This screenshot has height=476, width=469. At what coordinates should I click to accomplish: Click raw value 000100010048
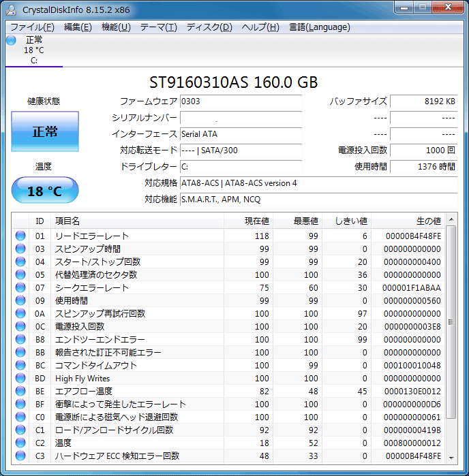click(412, 366)
